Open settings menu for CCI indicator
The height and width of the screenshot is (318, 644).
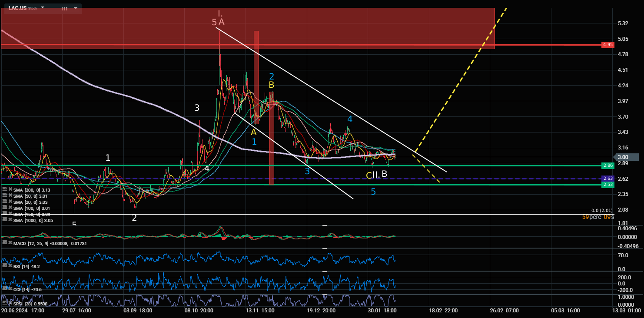click(x=4, y=288)
